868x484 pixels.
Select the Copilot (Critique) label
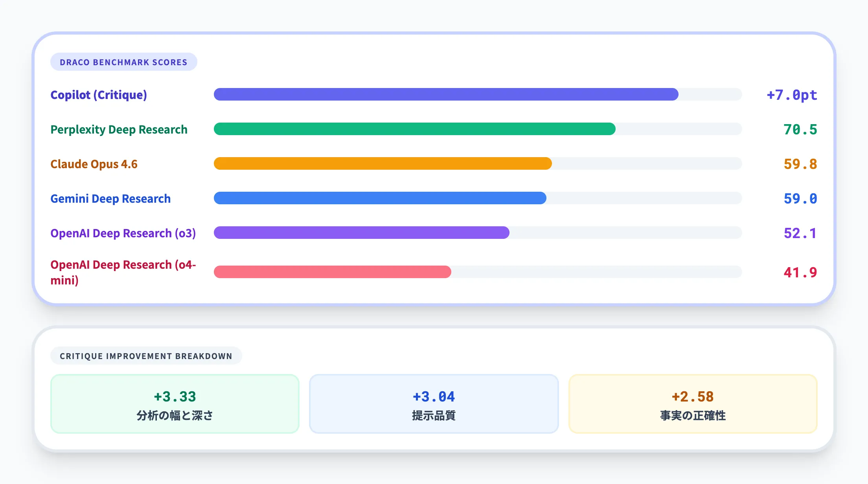(99, 95)
